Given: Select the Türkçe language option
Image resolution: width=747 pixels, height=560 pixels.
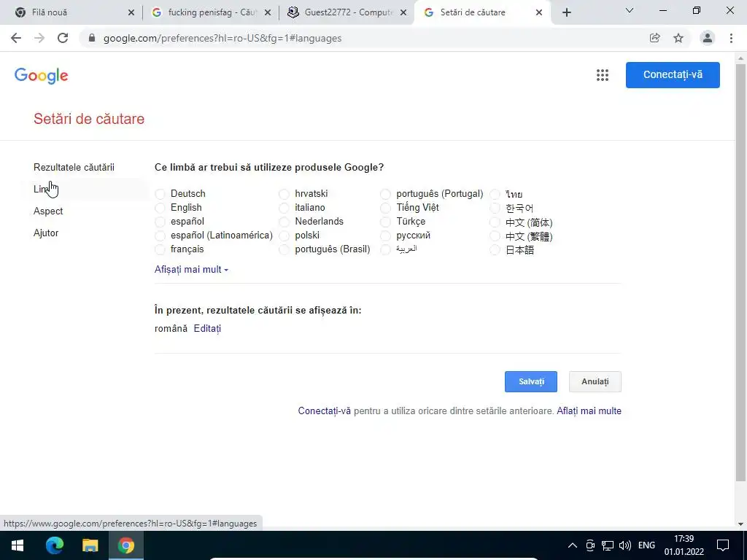Looking at the screenshot, I should click(x=385, y=222).
